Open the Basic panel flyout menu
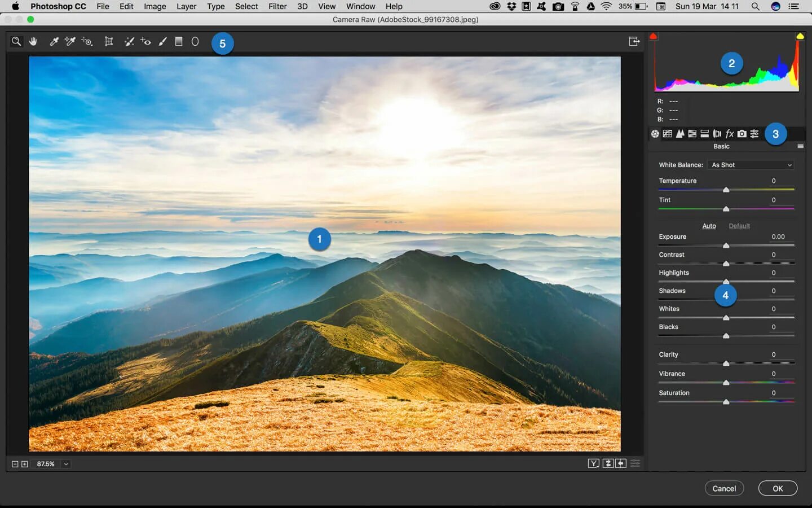Image resolution: width=812 pixels, height=508 pixels. tap(800, 146)
